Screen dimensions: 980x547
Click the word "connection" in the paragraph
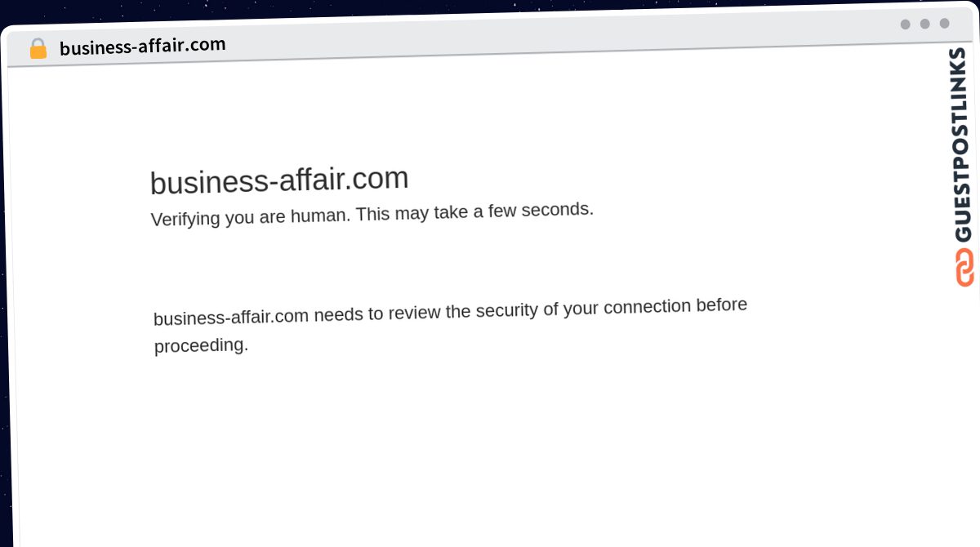point(648,308)
